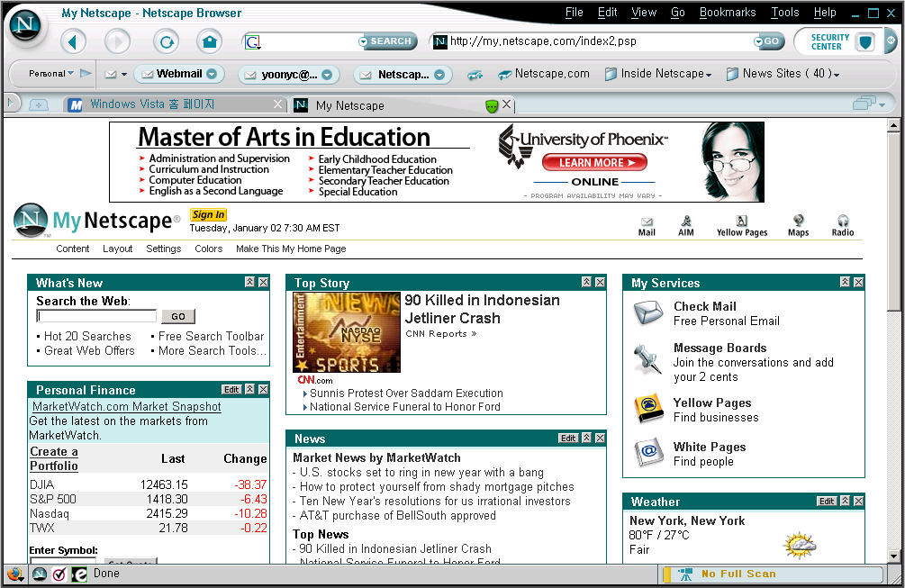
Task: Click the search engine icon in search box
Action: pyautogui.click(x=253, y=41)
